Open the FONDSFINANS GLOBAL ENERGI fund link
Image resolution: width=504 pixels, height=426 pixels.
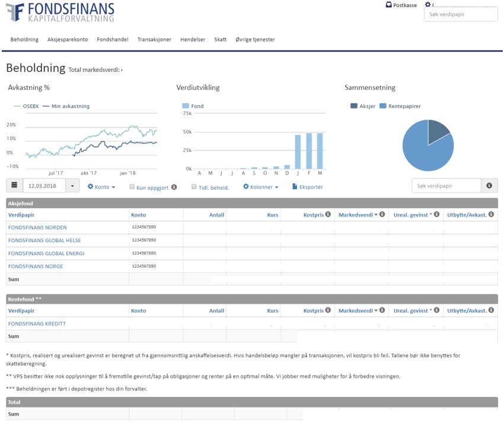click(46, 253)
